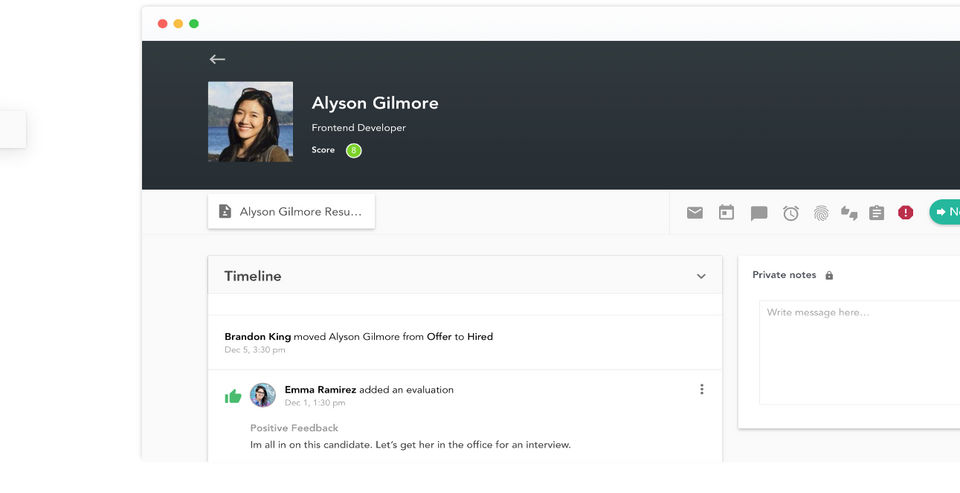Open the calendar schedule icon
The image size is (960, 493).
(x=726, y=213)
